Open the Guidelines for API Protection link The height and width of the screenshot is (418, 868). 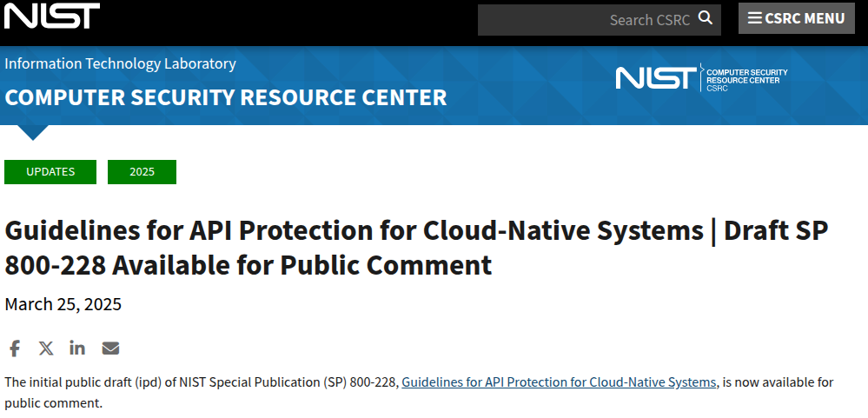coord(559,382)
